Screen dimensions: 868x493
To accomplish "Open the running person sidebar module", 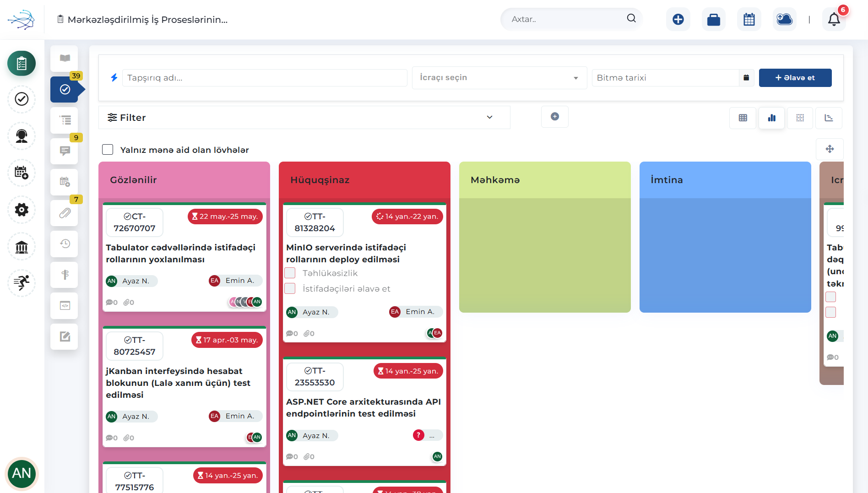I will [22, 283].
